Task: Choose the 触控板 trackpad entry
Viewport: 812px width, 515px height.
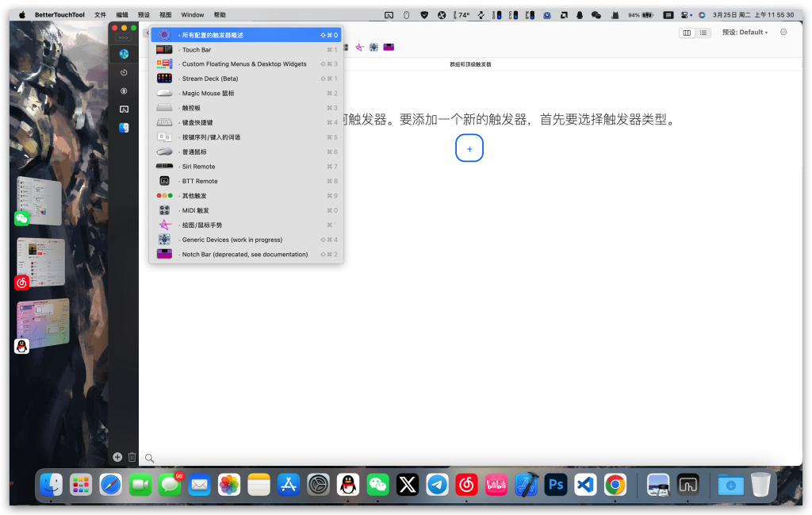Action: point(246,108)
